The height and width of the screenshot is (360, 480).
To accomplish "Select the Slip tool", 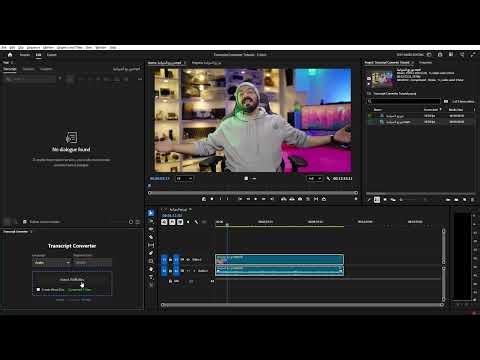I will [151, 245].
